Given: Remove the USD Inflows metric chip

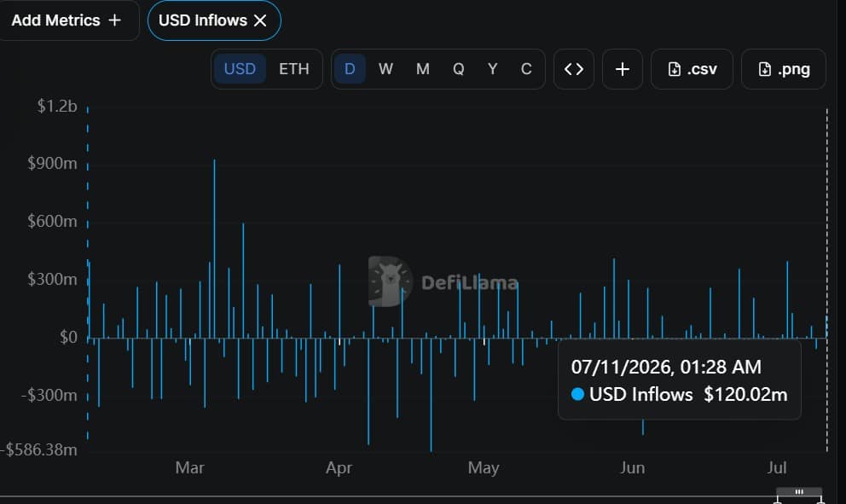Looking at the screenshot, I should coord(260,20).
